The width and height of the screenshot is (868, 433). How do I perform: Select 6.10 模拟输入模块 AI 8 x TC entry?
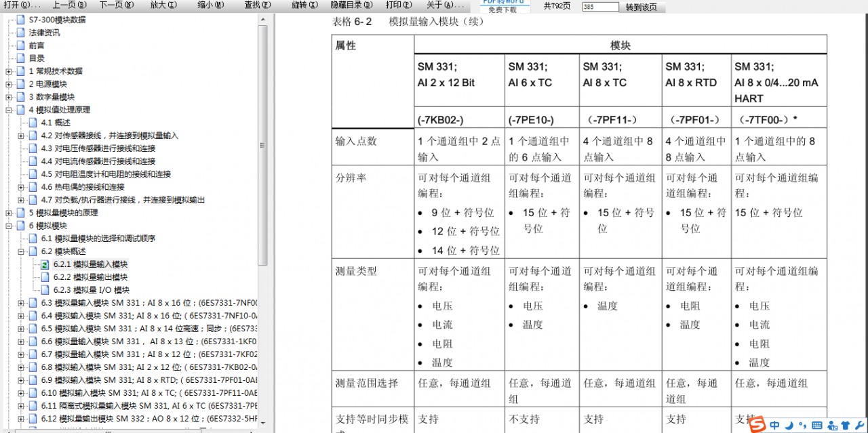pyautogui.click(x=149, y=393)
